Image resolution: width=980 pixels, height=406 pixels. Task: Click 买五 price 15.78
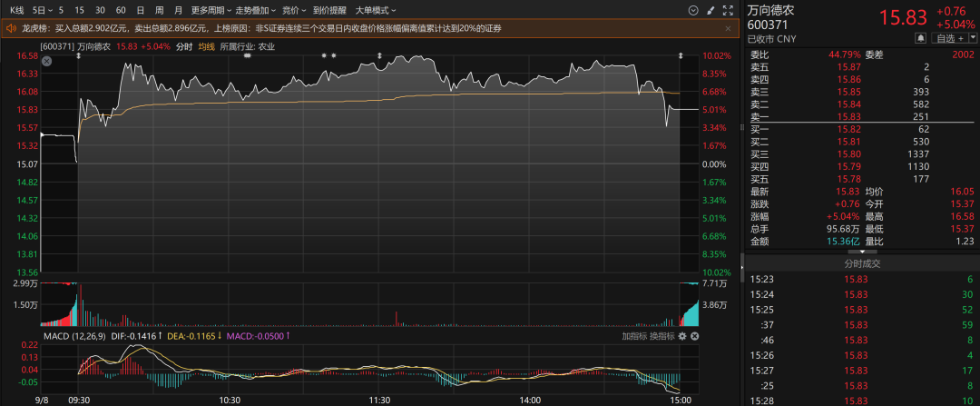point(848,179)
